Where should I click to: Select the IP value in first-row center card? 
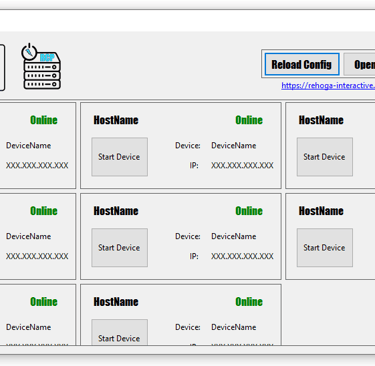click(242, 165)
